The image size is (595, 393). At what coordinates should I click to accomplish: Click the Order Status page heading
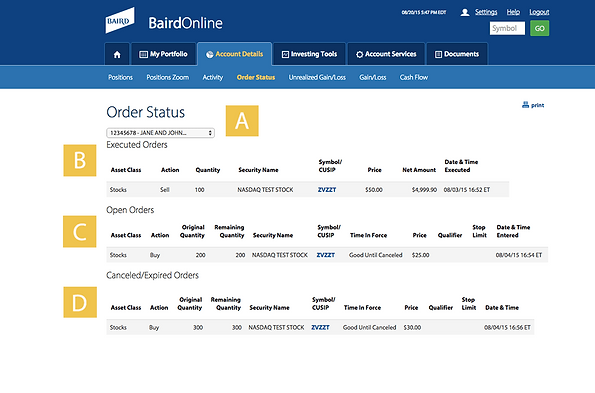[145, 112]
